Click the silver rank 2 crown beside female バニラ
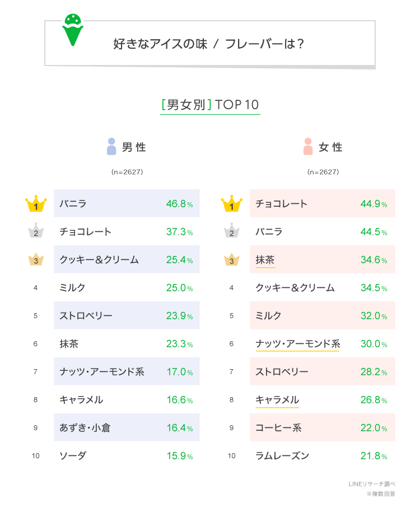This screenshot has width=420, height=512. point(231,231)
